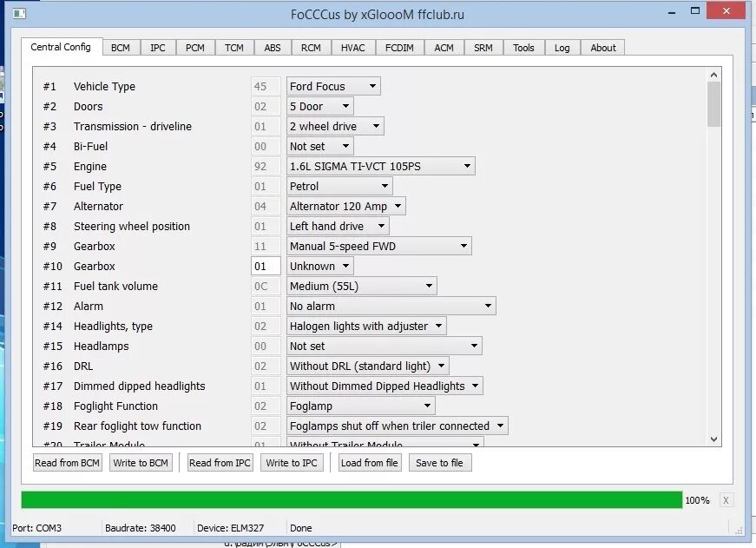Open the 2 wheel drive driveline dropdown
The width and height of the screenshot is (756, 548).
[335, 127]
